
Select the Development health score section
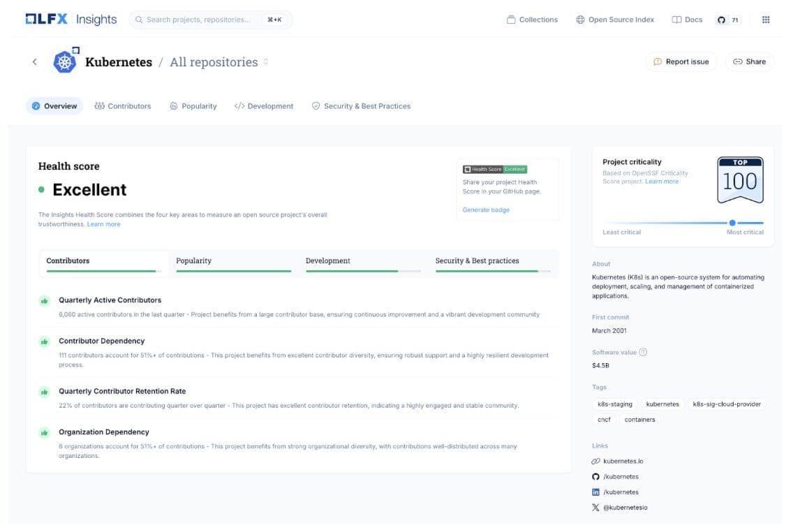coord(363,263)
